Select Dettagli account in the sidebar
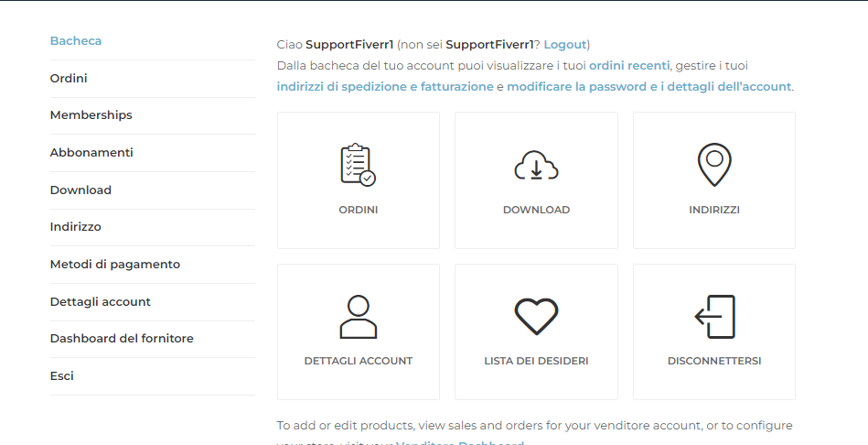This screenshot has height=445, width=868. tap(101, 302)
